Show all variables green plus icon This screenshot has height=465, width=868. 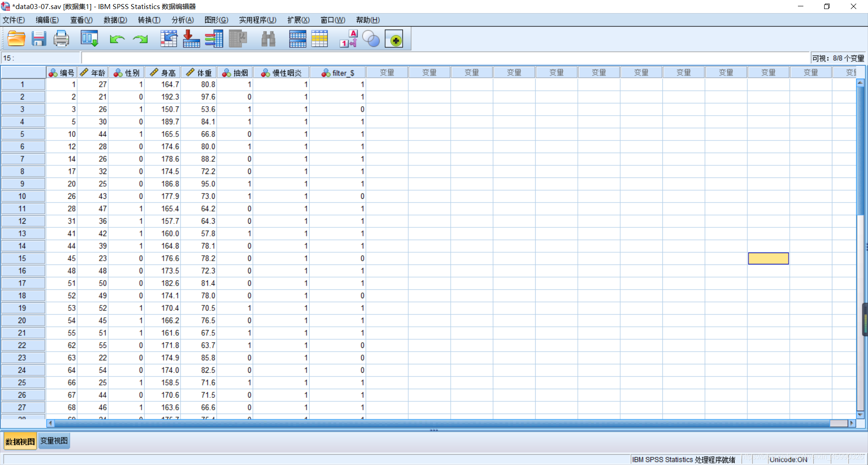(x=394, y=39)
